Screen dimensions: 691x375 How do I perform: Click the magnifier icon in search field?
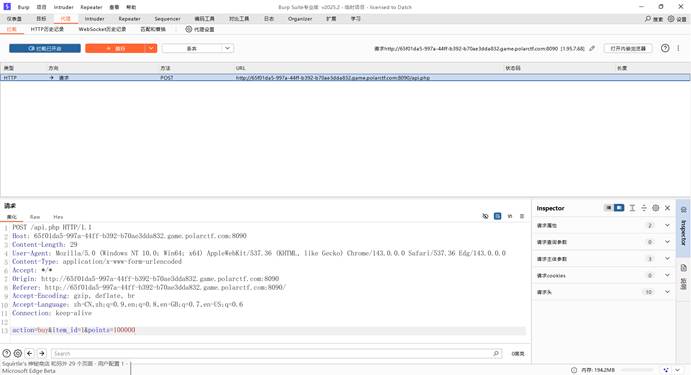[496, 353]
